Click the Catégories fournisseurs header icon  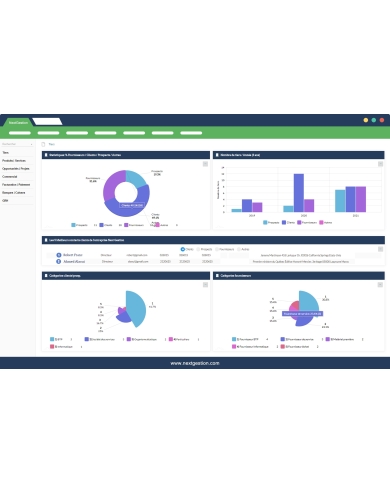(217, 276)
